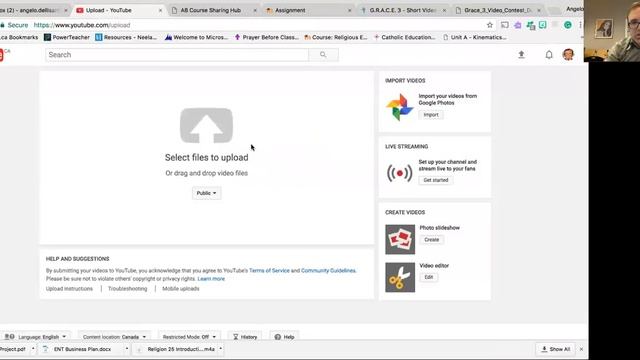The image size is (640, 360).
Task: Click the teal square extension icon
Action: [x=543, y=25]
